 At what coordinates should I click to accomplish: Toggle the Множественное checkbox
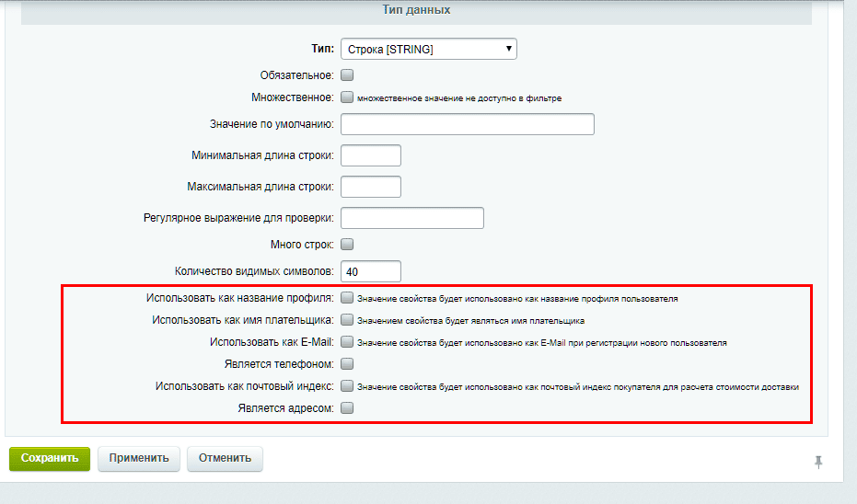click(x=347, y=97)
